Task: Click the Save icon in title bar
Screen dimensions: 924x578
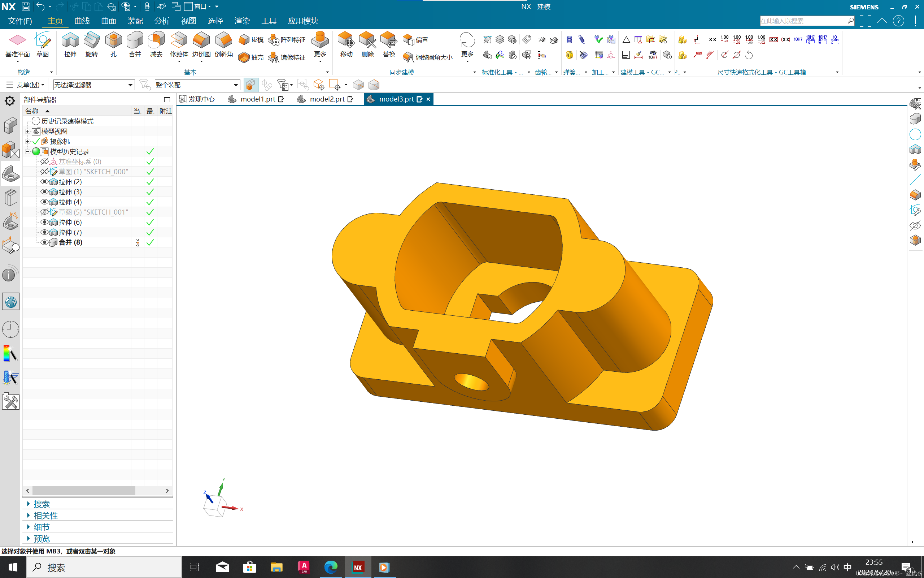Action: click(26, 7)
